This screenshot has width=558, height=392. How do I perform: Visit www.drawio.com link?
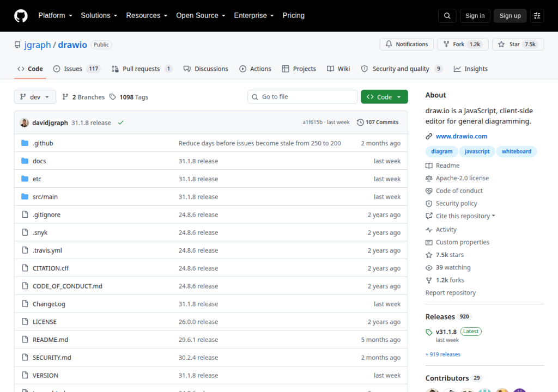point(462,136)
